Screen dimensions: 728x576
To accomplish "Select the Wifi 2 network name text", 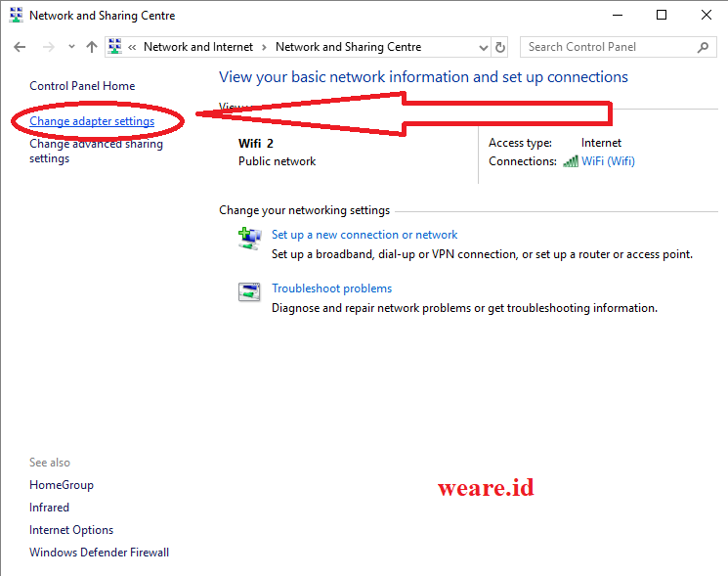I will (256, 144).
